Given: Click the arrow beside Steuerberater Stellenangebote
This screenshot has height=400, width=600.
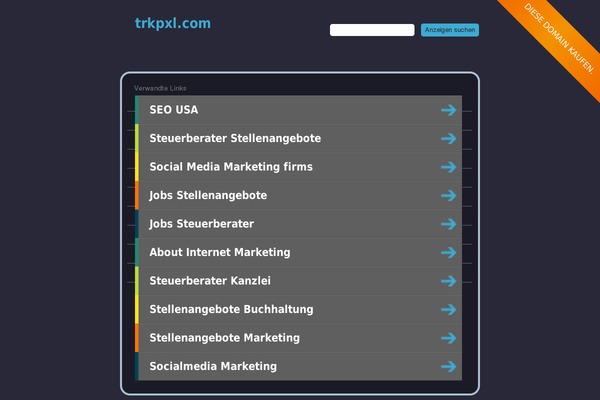Looking at the screenshot, I should 448,139.
